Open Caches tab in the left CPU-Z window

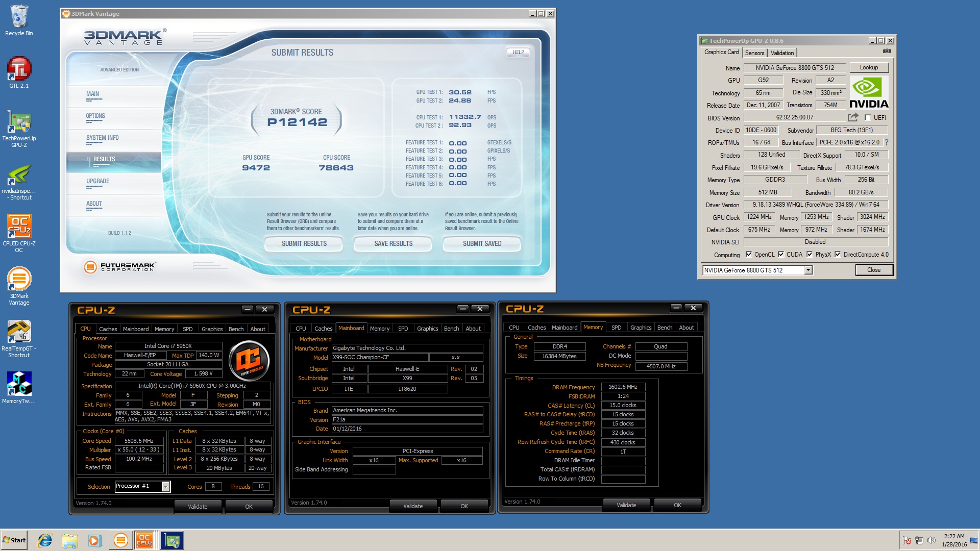point(108,329)
